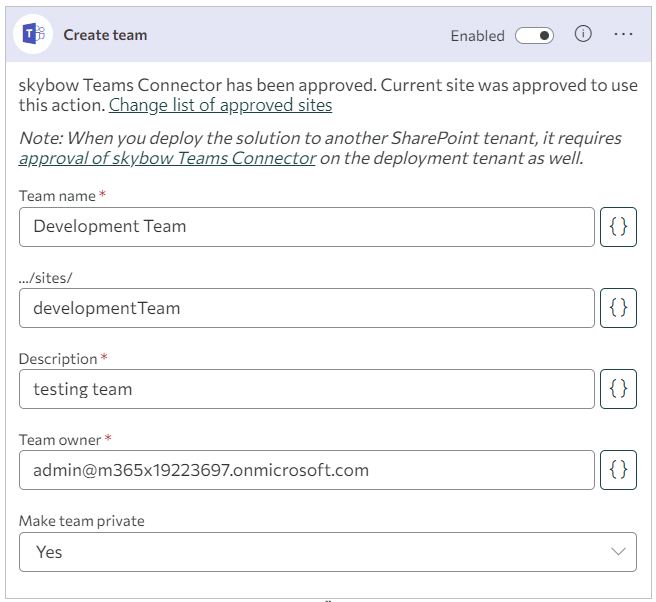
Task: Click the Team owner field label
Action: (60, 440)
